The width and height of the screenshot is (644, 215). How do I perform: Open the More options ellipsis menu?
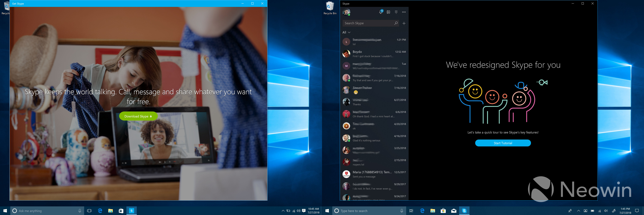[x=404, y=12]
